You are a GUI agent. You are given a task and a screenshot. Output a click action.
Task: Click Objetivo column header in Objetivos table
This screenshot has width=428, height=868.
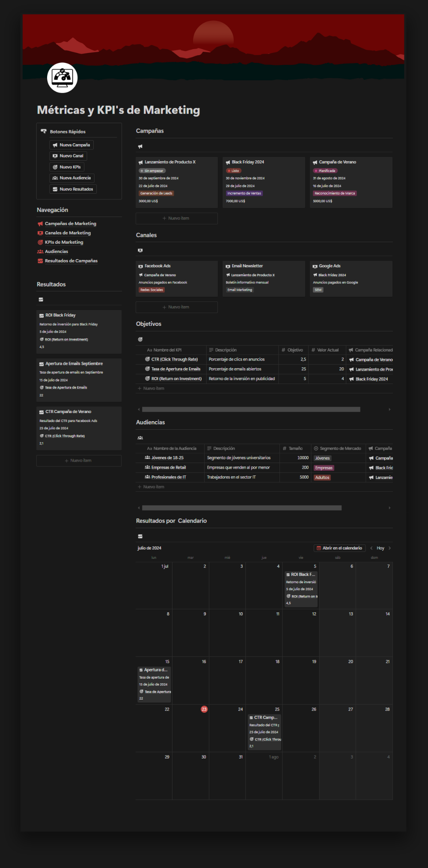[x=294, y=350]
